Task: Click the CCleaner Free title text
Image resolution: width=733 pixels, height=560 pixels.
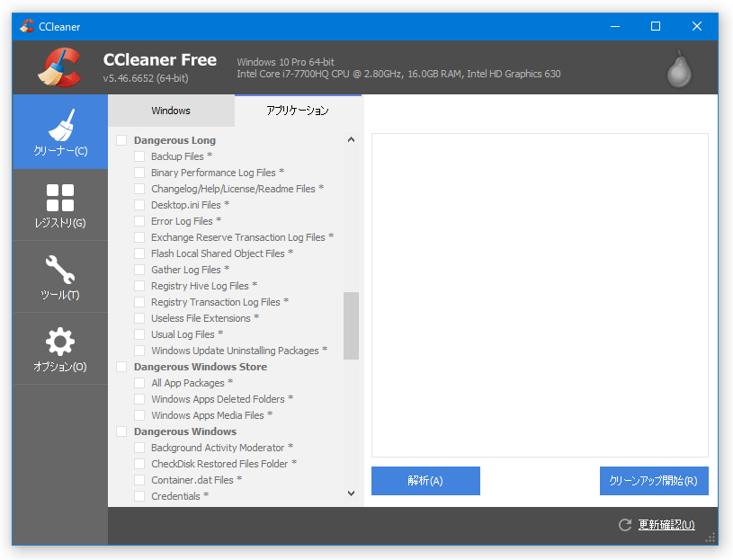Action: coord(160,60)
